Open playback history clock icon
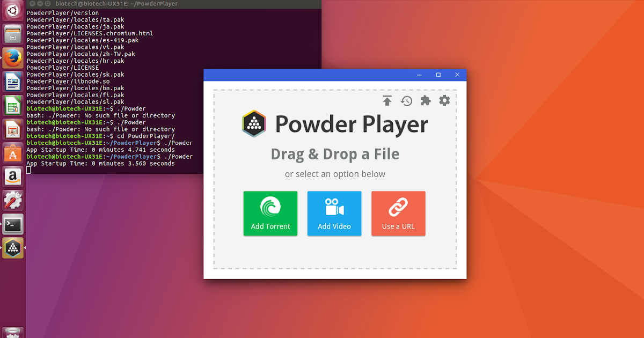This screenshot has height=338, width=644. (406, 100)
